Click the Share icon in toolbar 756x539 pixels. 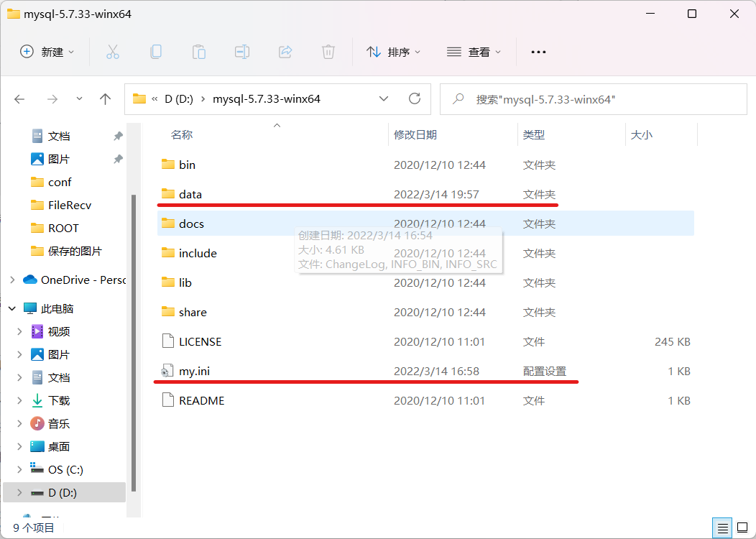click(x=285, y=52)
